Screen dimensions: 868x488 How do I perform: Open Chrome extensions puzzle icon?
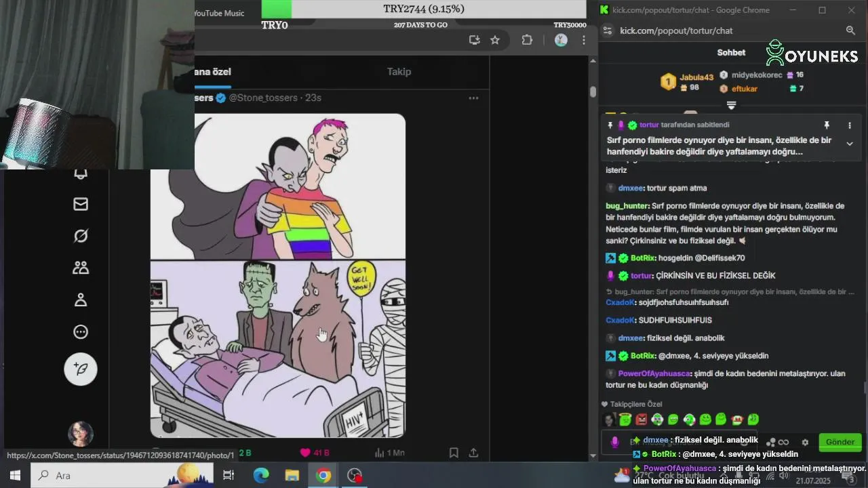point(527,40)
